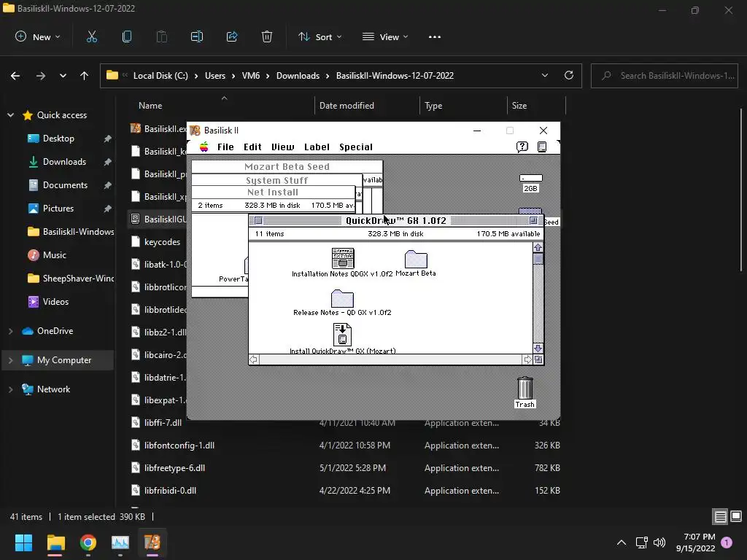
Task: Switch to details view icon in status bar
Action: [720, 516]
